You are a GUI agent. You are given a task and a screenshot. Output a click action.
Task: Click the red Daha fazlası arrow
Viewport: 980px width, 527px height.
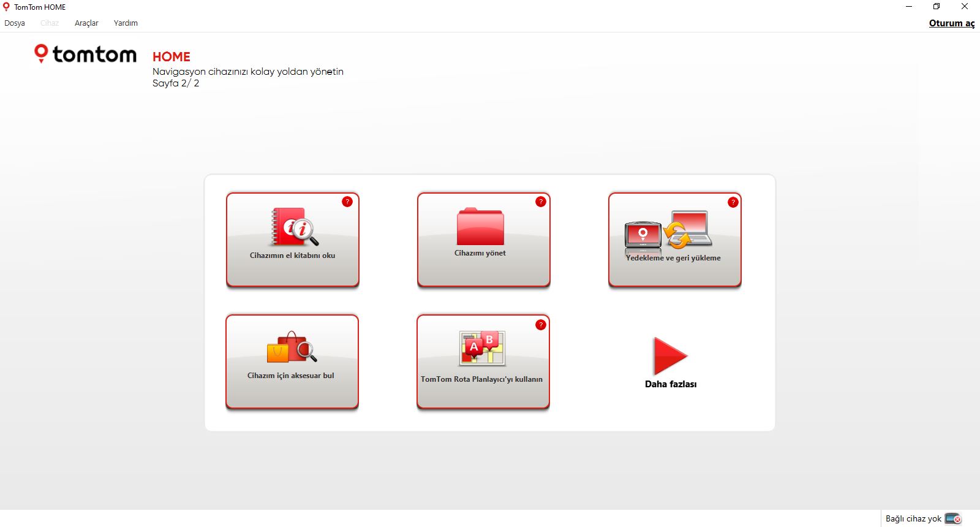point(671,356)
